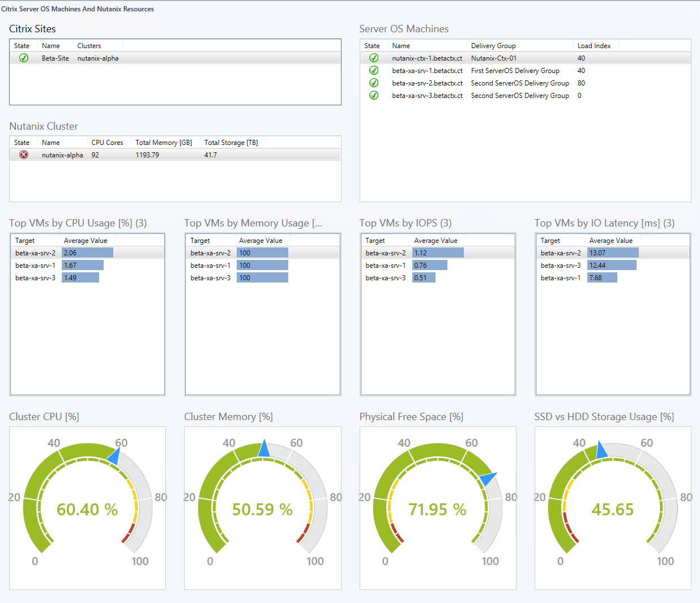Image resolution: width=700 pixels, height=603 pixels.
Task: Click the blue needle on SSD vs HDD gauge
Action: (x=601, y=449)
